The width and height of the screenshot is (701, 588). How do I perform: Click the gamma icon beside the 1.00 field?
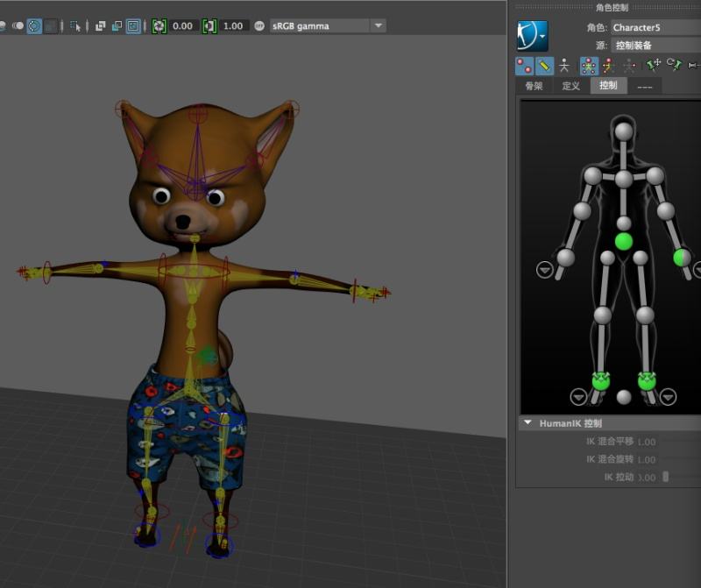point(209,26)
